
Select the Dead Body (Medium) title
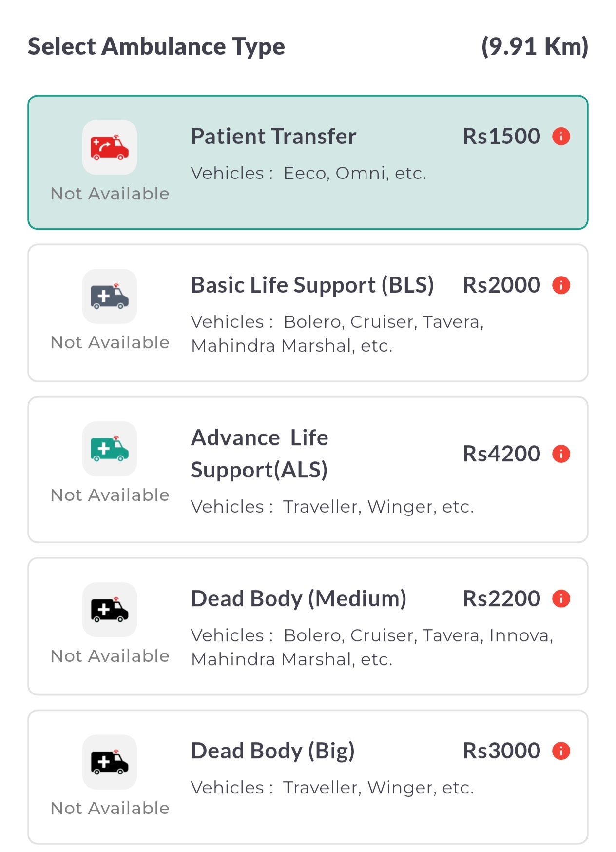(298, 599)
